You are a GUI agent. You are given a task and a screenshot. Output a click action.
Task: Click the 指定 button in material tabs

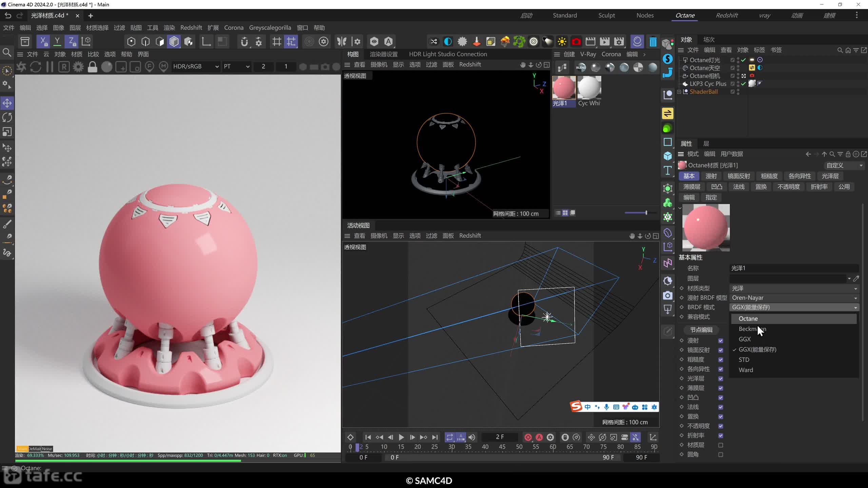pos(711,198)
